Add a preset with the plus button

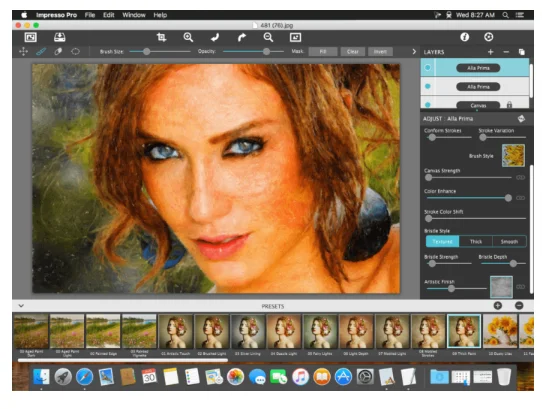[x=497, y=306]
